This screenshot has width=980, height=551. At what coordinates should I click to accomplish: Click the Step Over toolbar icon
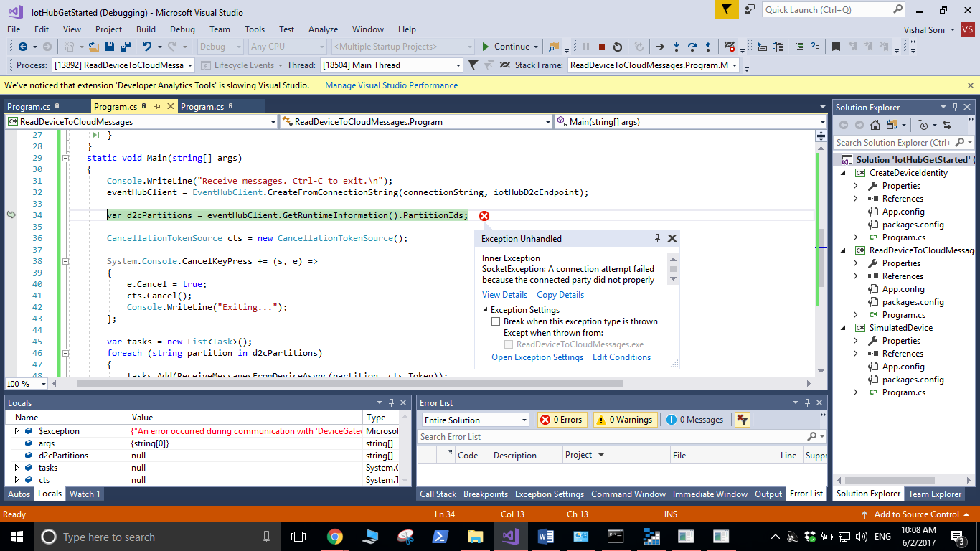[692, 47]
